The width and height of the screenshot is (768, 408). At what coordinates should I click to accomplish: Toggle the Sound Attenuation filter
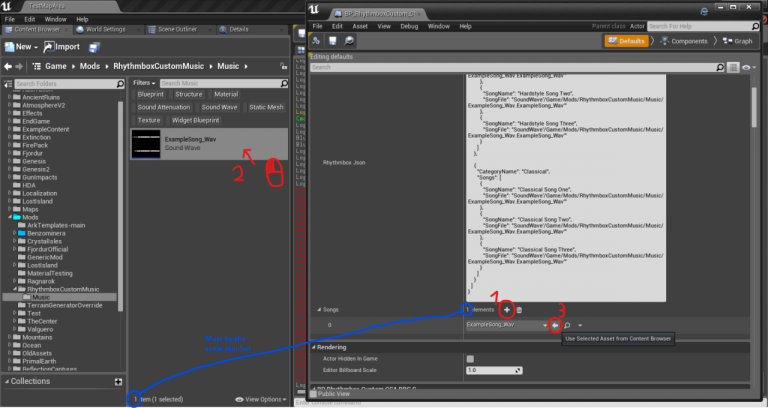click(x=164, y=107)
